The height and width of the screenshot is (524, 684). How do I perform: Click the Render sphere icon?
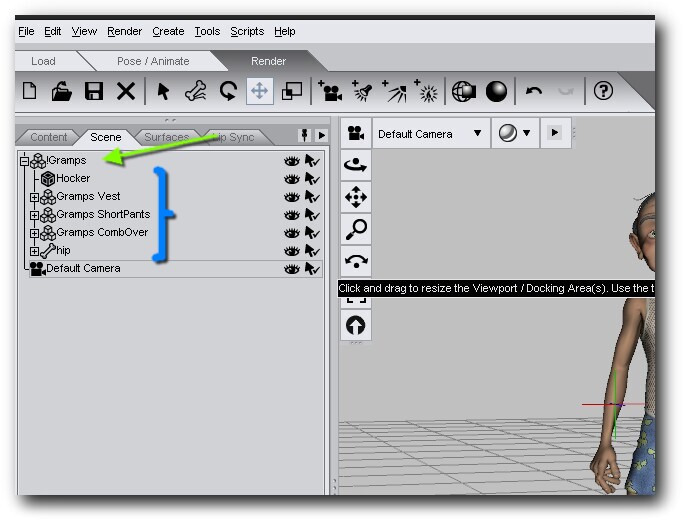tap(496, 92)
